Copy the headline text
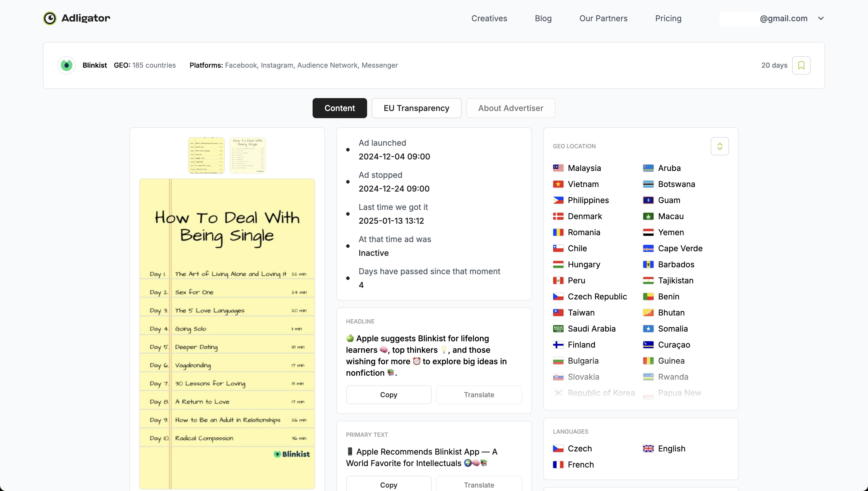 tap(388, 395)
